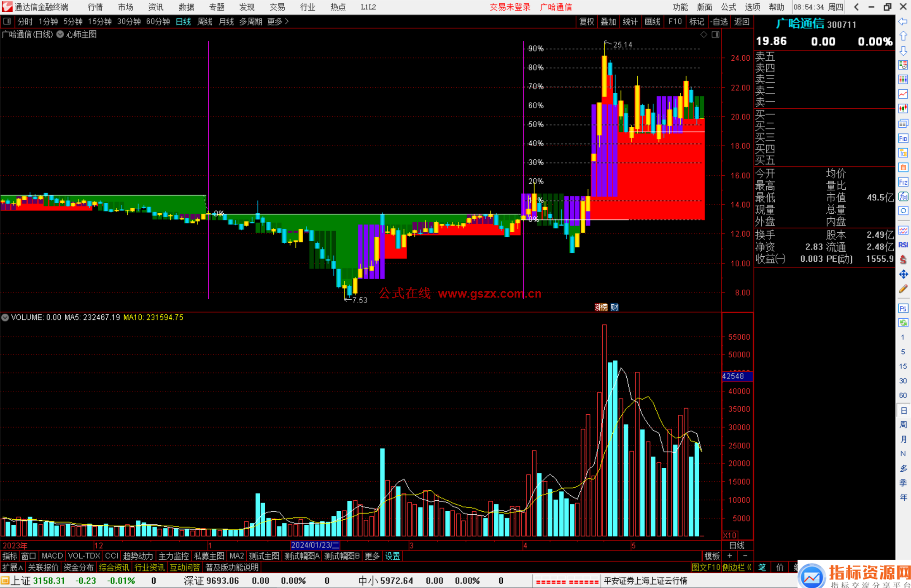Expand the 扩展 panel at bottom left
Screen dimensions: 911x588
tap(13, 567)
